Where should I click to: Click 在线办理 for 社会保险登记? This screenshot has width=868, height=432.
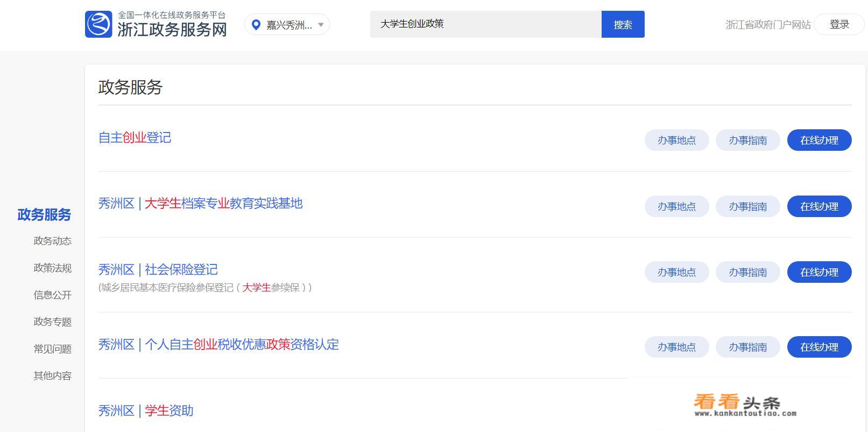(x=819, y=272)
